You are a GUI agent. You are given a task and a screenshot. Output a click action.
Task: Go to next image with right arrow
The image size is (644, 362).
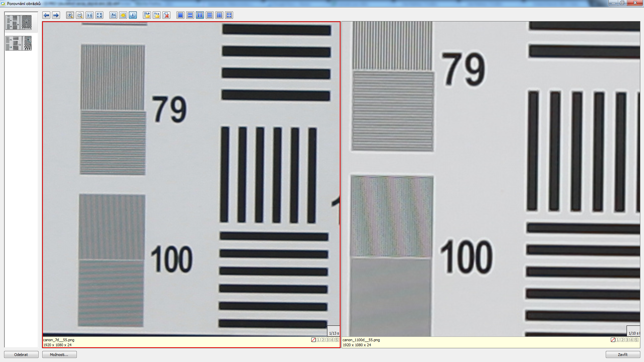coord(56,15)
